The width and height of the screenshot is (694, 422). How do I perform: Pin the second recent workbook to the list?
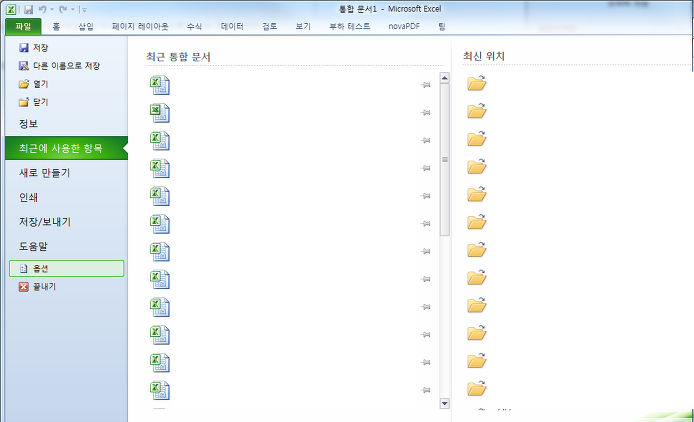pyautogui.click(x=426, y=112)
